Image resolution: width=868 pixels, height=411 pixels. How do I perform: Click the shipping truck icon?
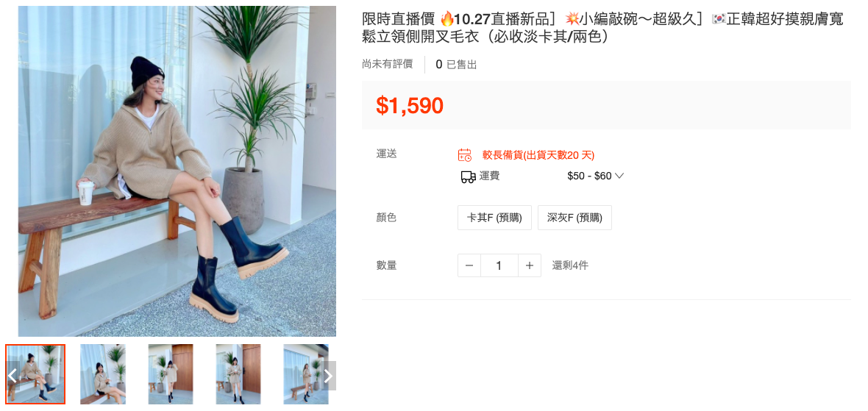coord(469,176)
